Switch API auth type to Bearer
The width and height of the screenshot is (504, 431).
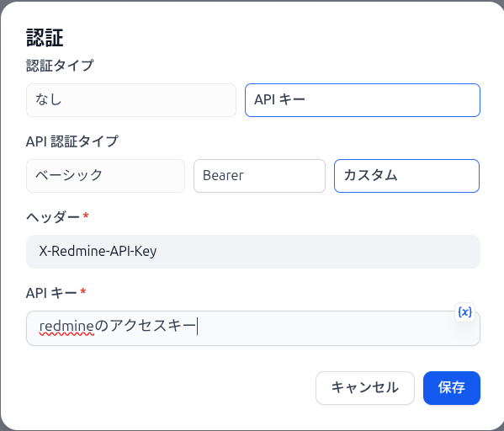click(259, 176)
